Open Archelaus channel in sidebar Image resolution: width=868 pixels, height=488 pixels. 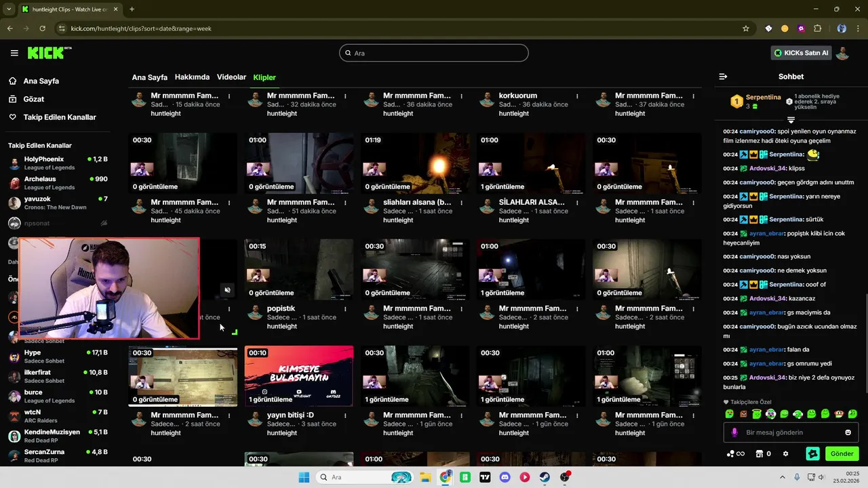point(58,183)
